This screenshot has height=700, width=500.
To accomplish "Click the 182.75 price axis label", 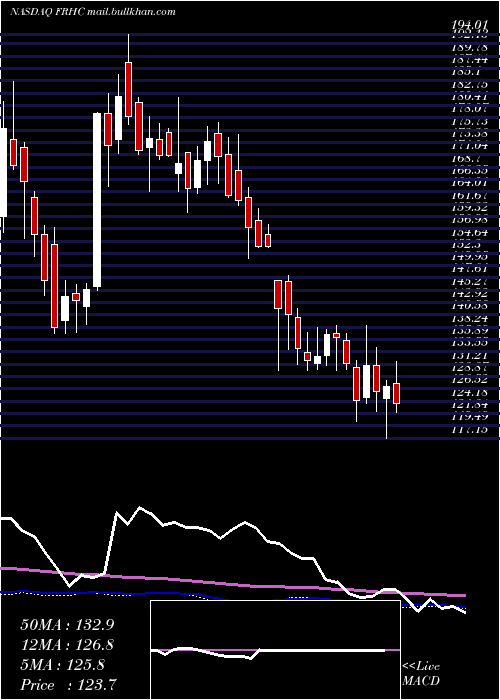I will pos(469,84).
